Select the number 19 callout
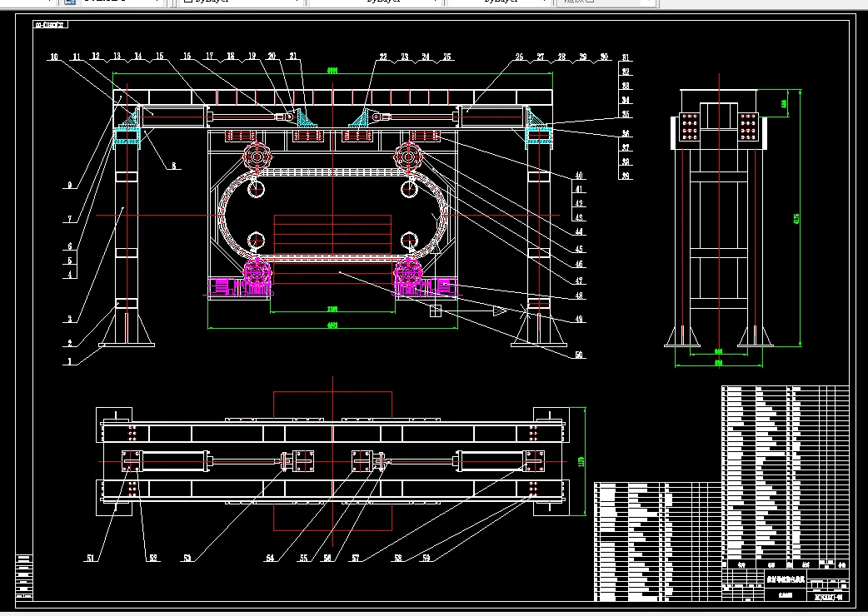The image size is (868, 616). [x=252, y=56]
